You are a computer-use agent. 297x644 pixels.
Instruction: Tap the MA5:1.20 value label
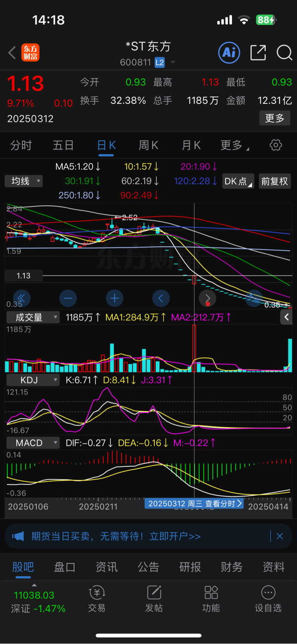click(78, 167)
